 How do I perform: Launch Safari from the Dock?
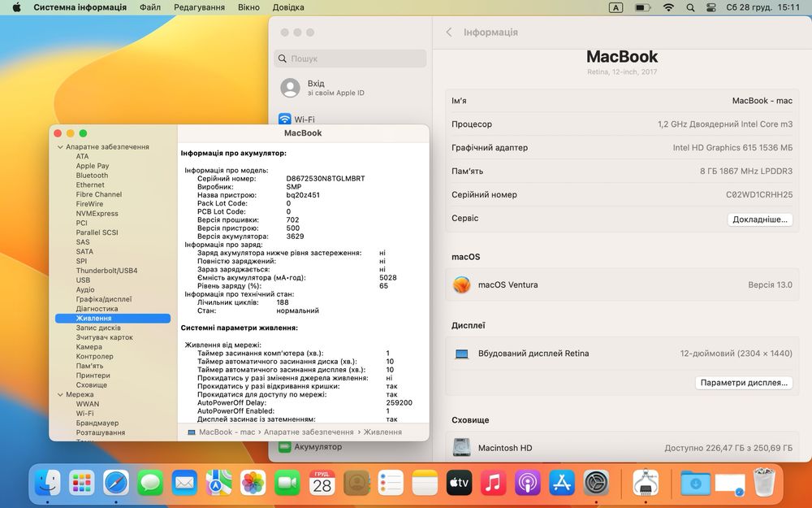pyautogui.click(x=116, y=483)
